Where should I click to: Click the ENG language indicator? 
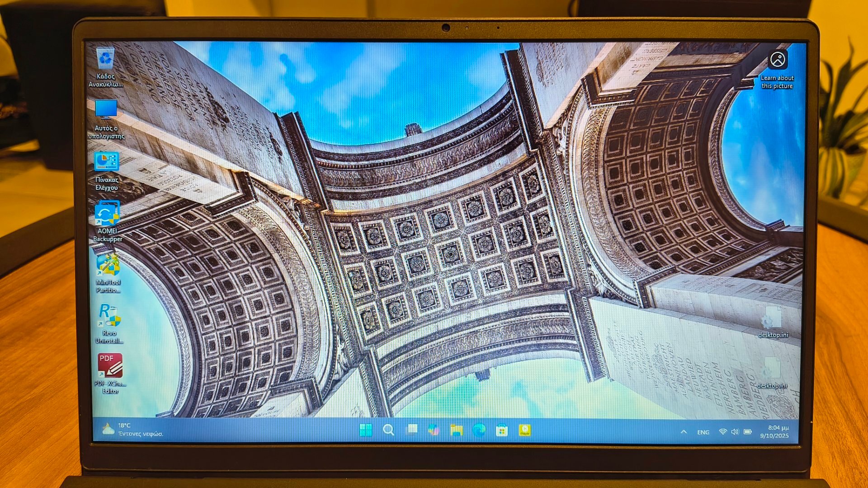coord(703,432)
